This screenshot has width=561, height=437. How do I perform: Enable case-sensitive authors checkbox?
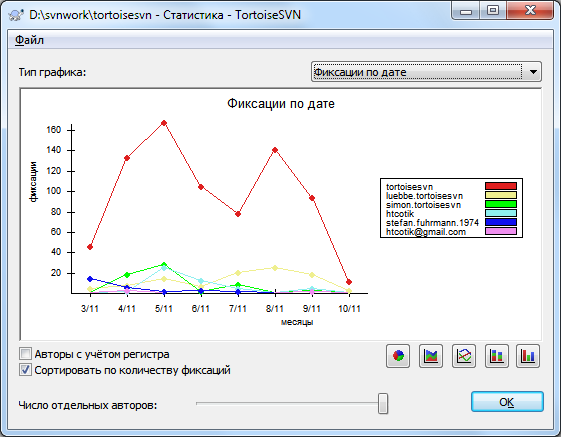25,354
